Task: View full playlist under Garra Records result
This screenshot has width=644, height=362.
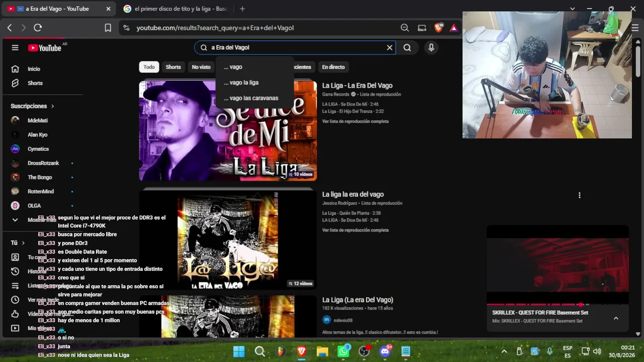Action: 355,121
